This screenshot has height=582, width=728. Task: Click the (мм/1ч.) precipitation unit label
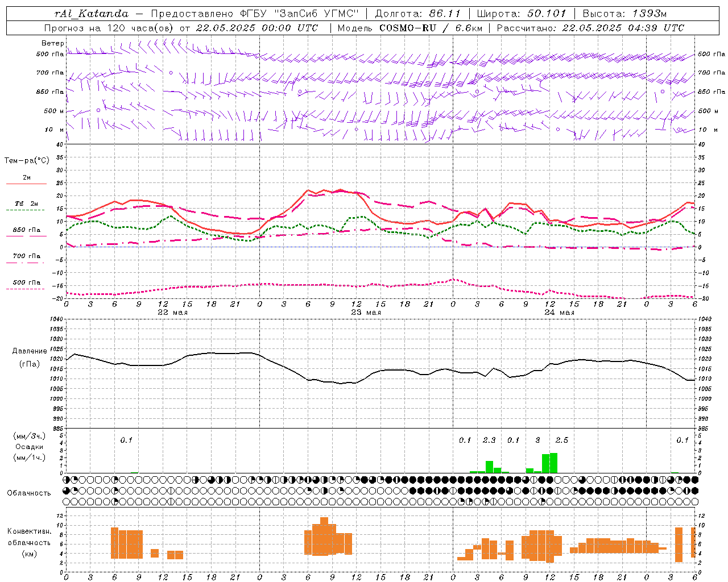click(30, 458)
